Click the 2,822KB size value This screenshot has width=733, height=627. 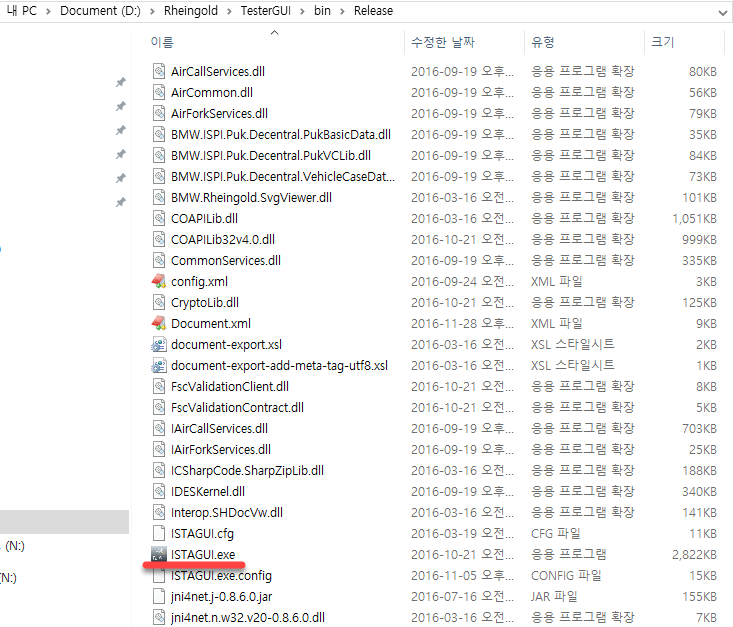click(x=694, y=555)
